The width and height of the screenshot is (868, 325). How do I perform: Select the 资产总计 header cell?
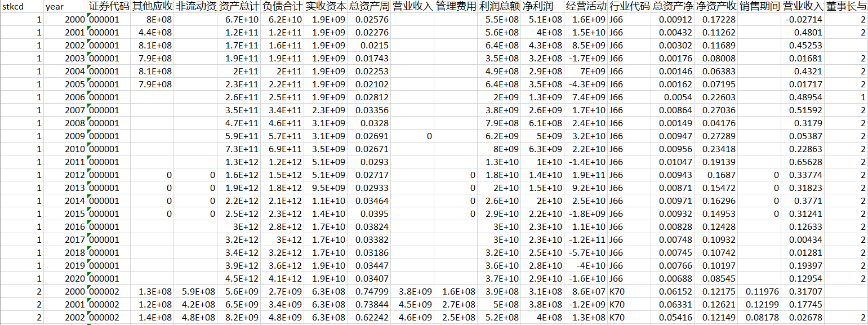[239, 7]
